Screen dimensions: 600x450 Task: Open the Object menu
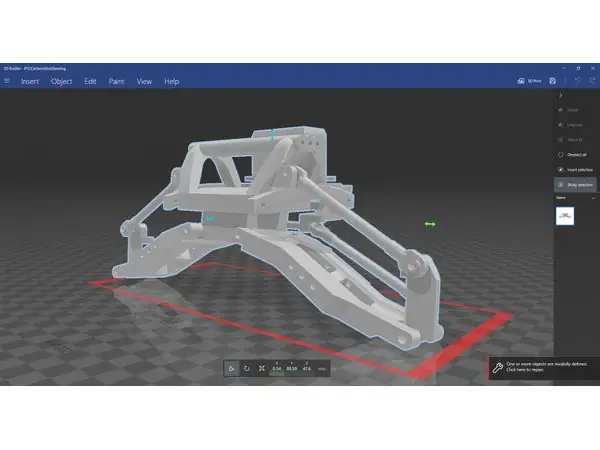(x=62, y=81)
